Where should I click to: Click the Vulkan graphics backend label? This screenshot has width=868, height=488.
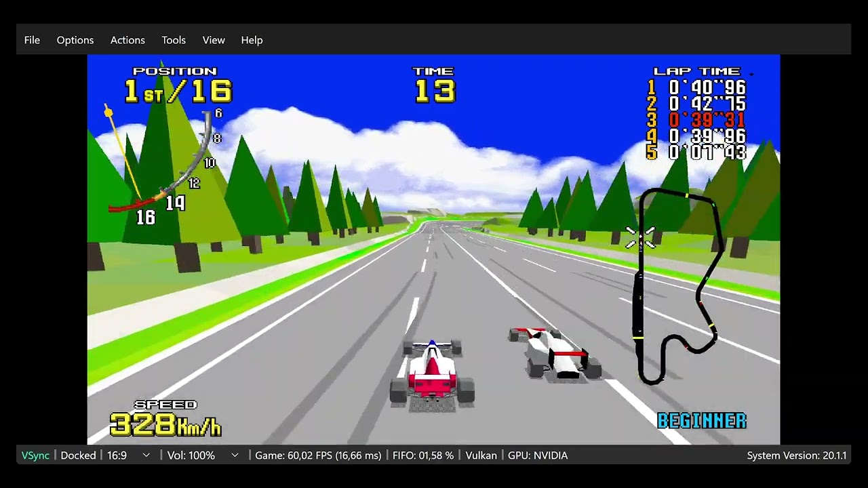click(x=481, y=455)
